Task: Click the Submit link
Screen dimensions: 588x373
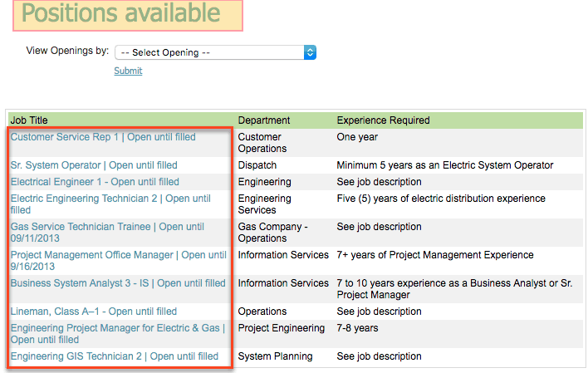Action: coord(128,71)
